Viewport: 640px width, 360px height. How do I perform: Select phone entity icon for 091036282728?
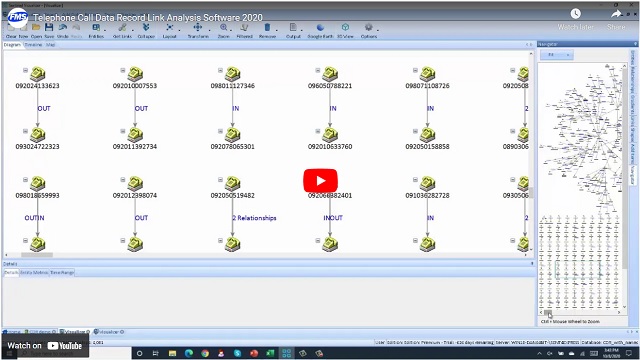point(427,184)
